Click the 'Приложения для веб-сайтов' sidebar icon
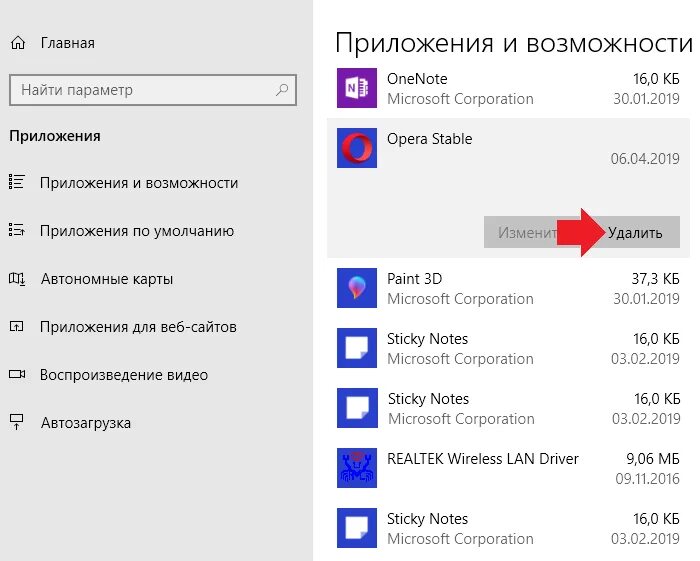The image size is (700, 561). click(x=17, y=327)
